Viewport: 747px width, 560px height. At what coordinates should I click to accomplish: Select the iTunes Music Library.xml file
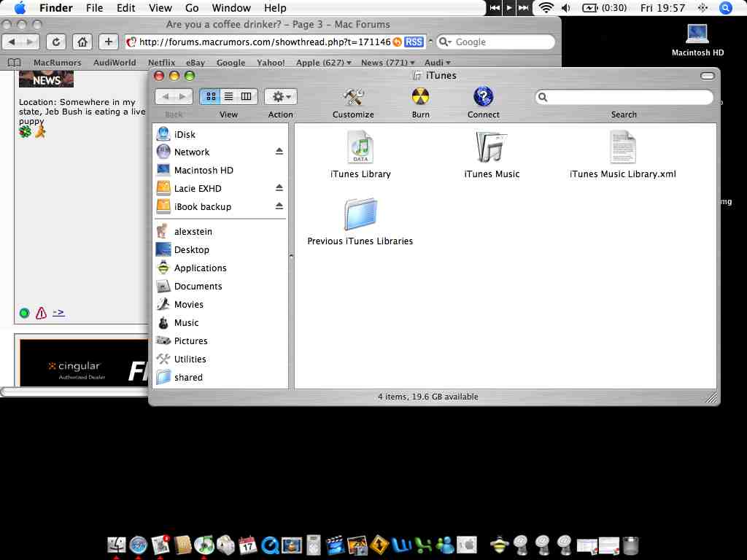[x=623, y=147]
